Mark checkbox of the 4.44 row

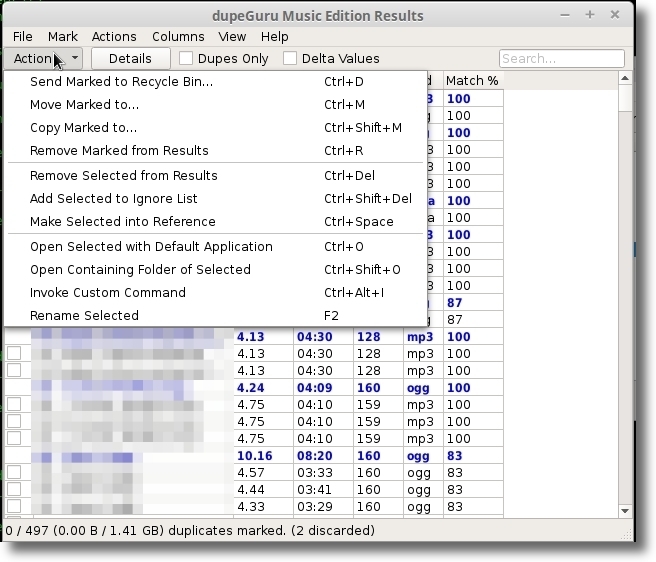pyautogui.click(x=14, y=490)
